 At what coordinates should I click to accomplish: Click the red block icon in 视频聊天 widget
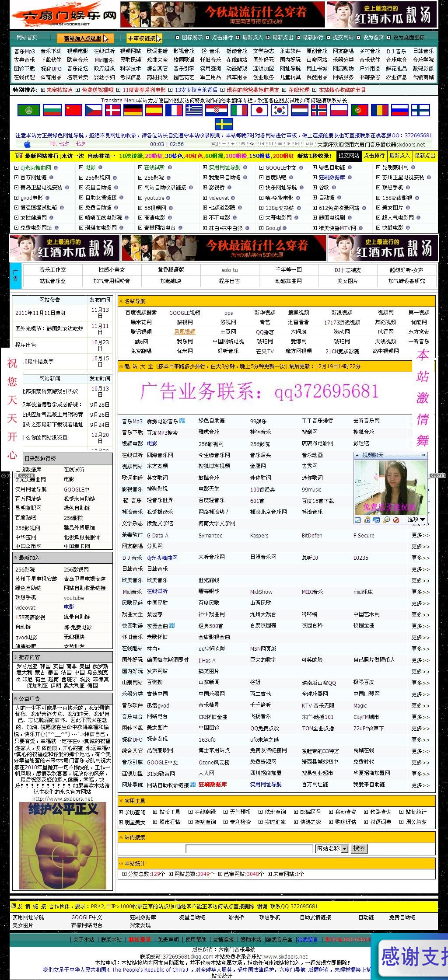(x=396, y=520)
